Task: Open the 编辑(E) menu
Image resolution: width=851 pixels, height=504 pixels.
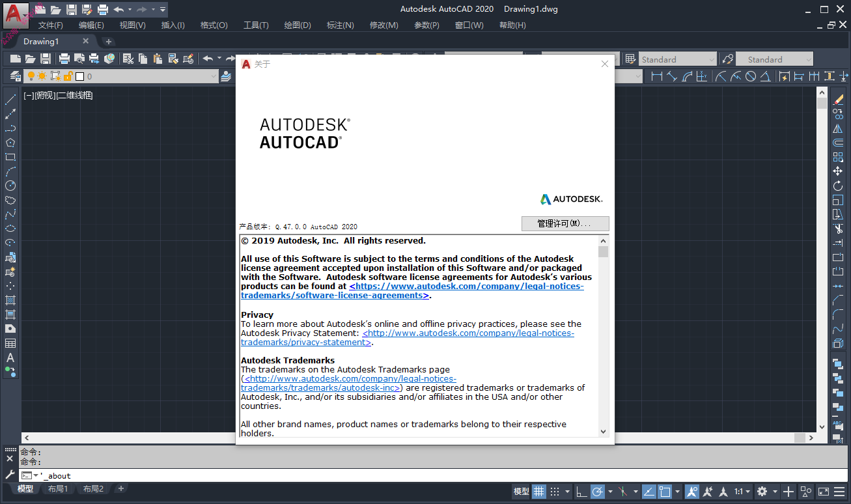Action: [x=91, y=25]
